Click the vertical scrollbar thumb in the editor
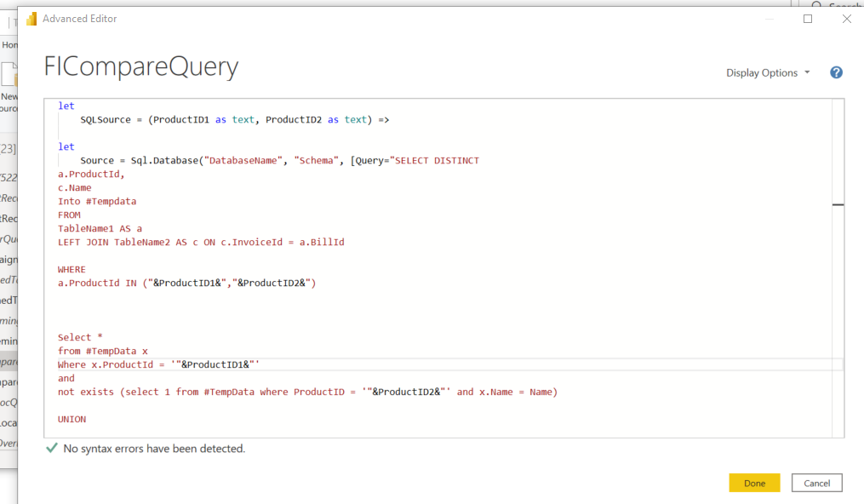864x504 pixels. (x=838, y=205)
